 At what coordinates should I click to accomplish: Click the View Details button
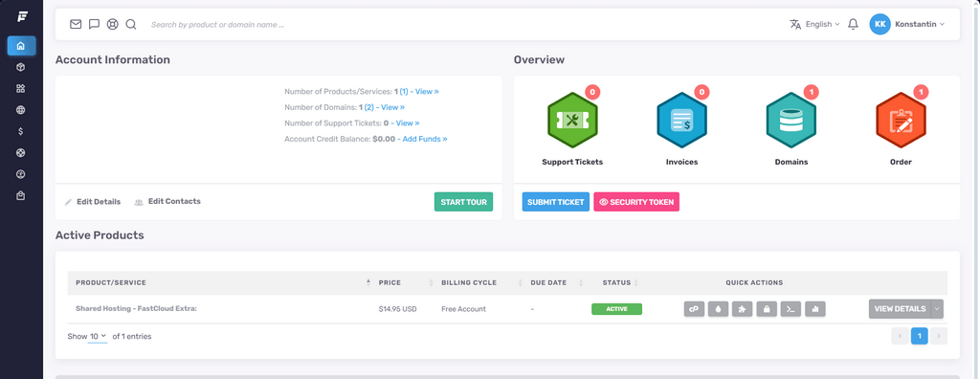900,309
